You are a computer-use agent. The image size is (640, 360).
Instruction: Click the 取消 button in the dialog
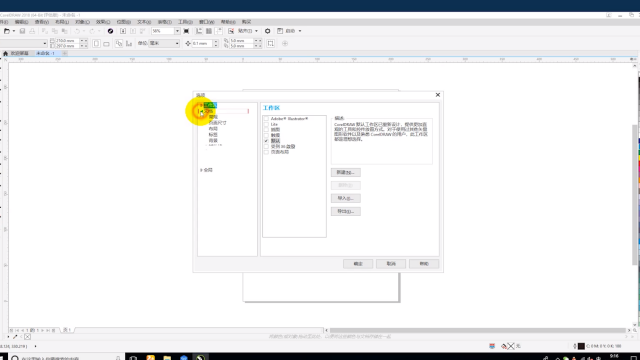tap(391, 264)
